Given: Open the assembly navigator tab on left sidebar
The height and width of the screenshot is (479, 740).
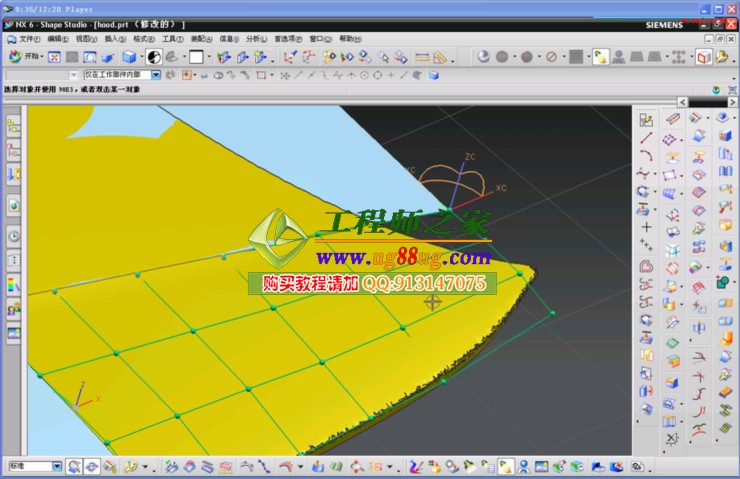Looking at the screenshot, I should pos(14,126).
